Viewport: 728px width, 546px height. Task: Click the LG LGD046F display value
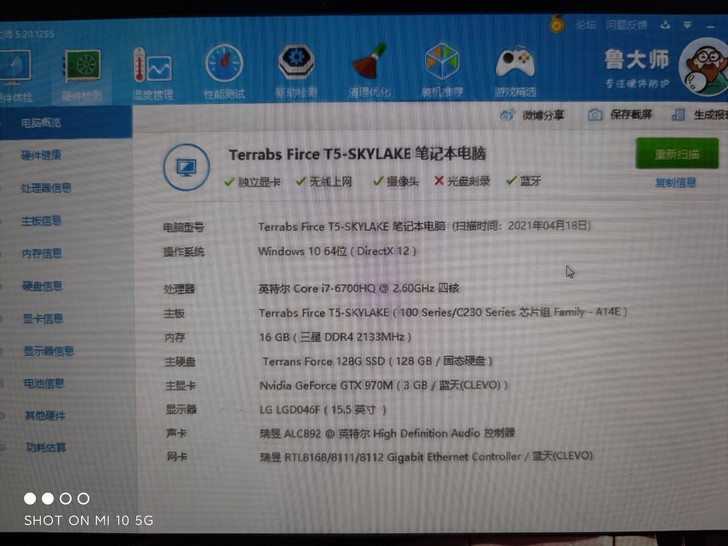(x=323, y=410)
